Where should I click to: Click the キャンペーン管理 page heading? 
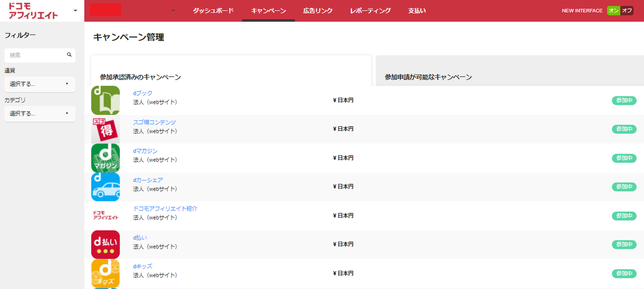[129, 37]
